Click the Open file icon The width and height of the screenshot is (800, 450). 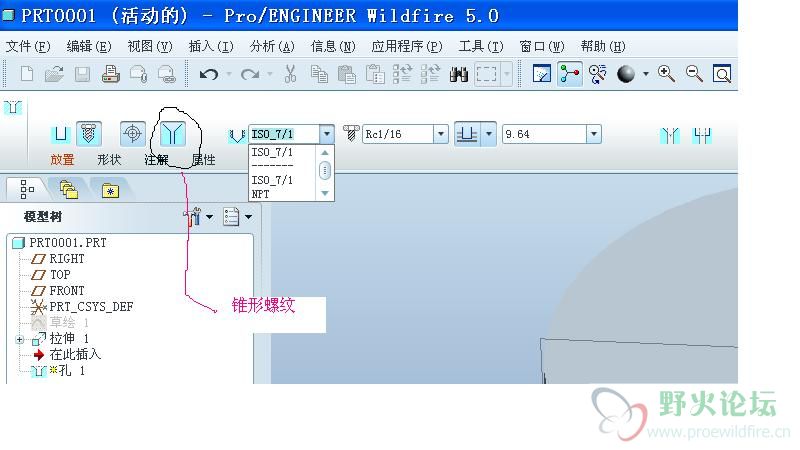pos(54,74)
